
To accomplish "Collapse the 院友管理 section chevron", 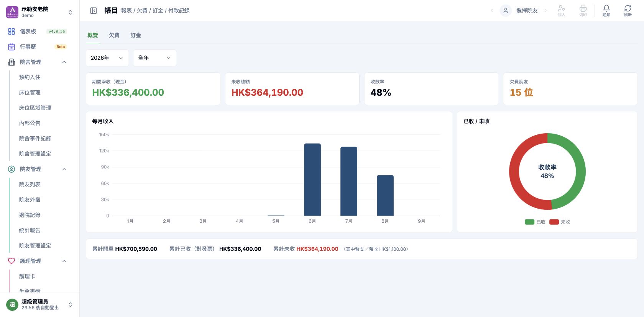I will click(x=64, y=169).
